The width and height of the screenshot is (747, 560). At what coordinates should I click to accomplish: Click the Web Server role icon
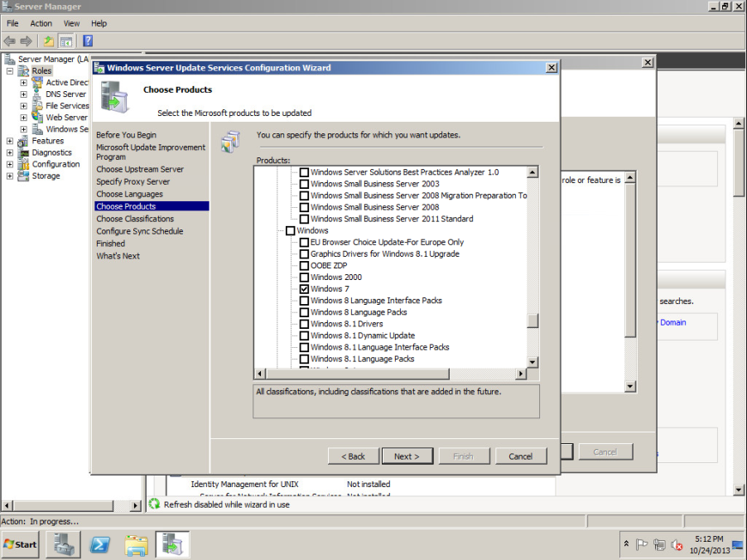[x=37, y=118]
